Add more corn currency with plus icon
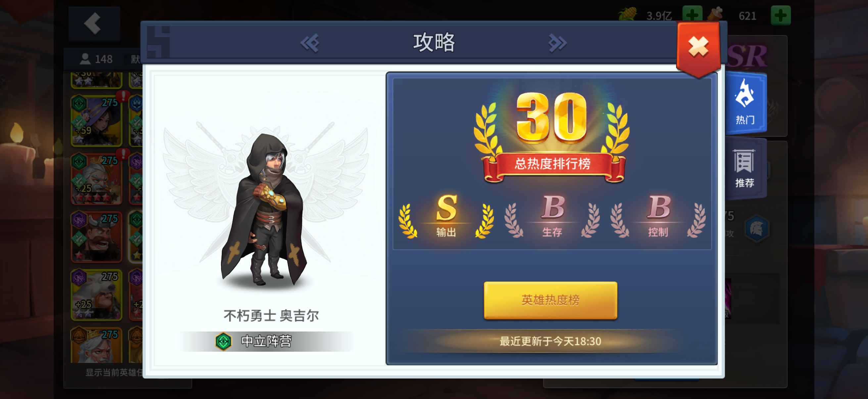The width and height of the screenshot is (868, 399). coord(692,15)
